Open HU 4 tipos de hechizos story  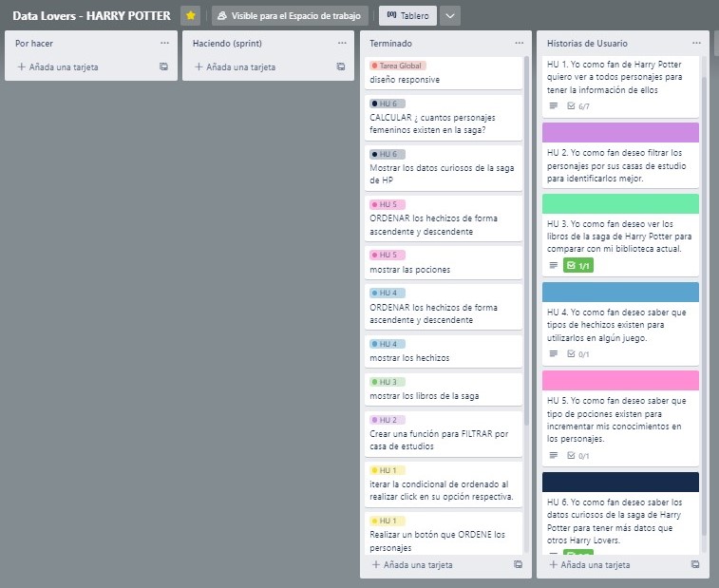tap(620, 325)
